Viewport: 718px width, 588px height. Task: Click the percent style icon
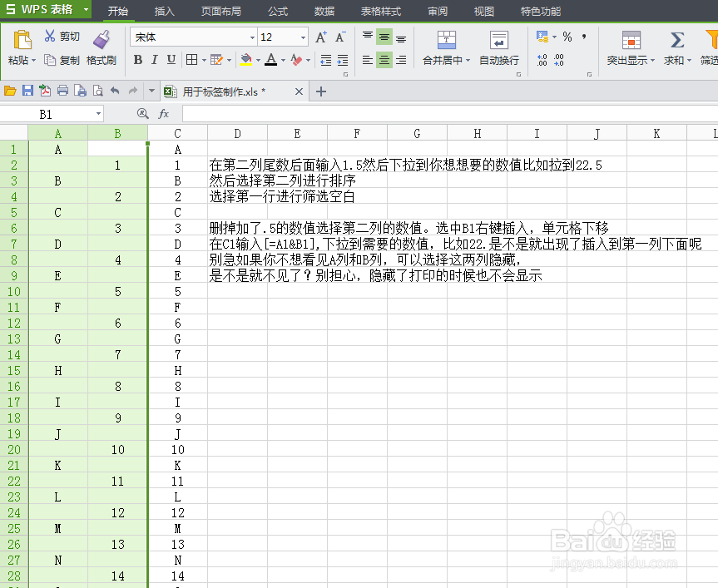pos(567,37)
